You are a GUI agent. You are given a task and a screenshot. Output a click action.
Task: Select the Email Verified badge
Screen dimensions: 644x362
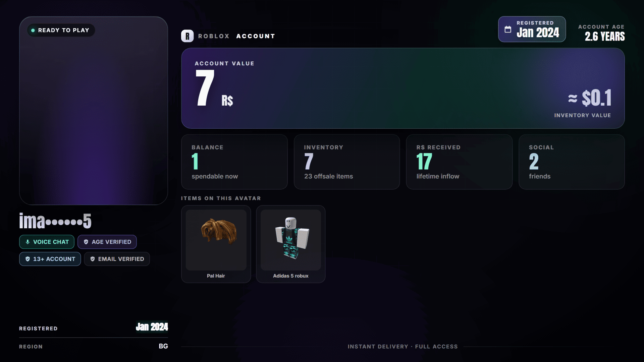coord(117,259)
